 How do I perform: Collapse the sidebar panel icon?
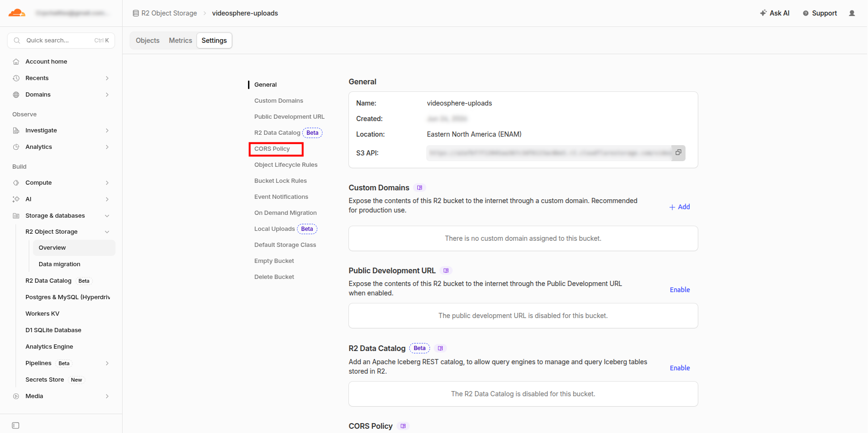pyautogui.click(x=16, y=425)
